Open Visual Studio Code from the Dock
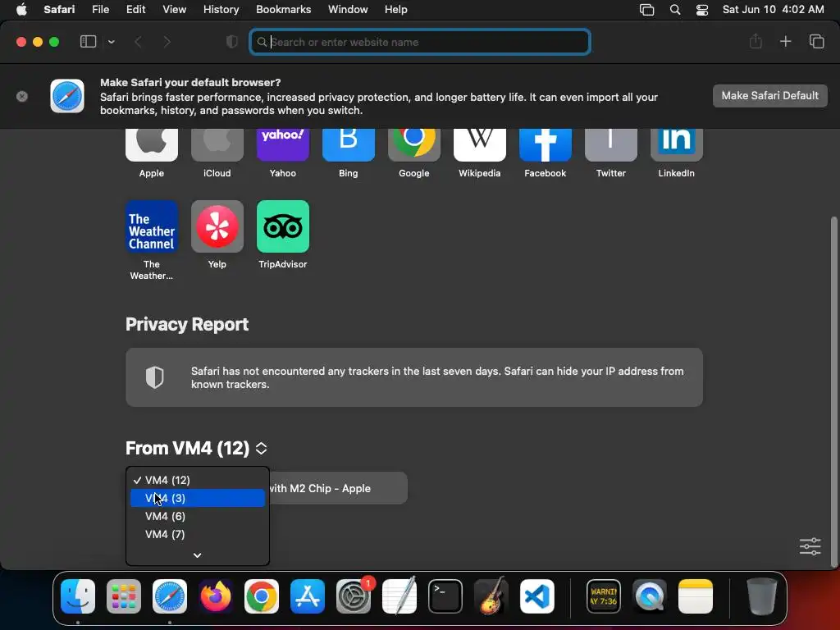Viewport: 840px width, 630px height. pyautogui.click(x=537, y=596)
